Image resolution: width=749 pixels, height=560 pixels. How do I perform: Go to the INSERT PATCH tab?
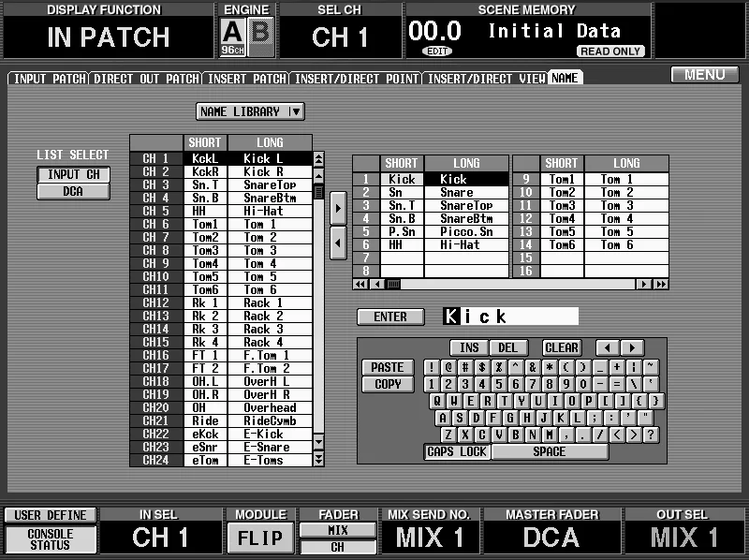coord(246,79)
